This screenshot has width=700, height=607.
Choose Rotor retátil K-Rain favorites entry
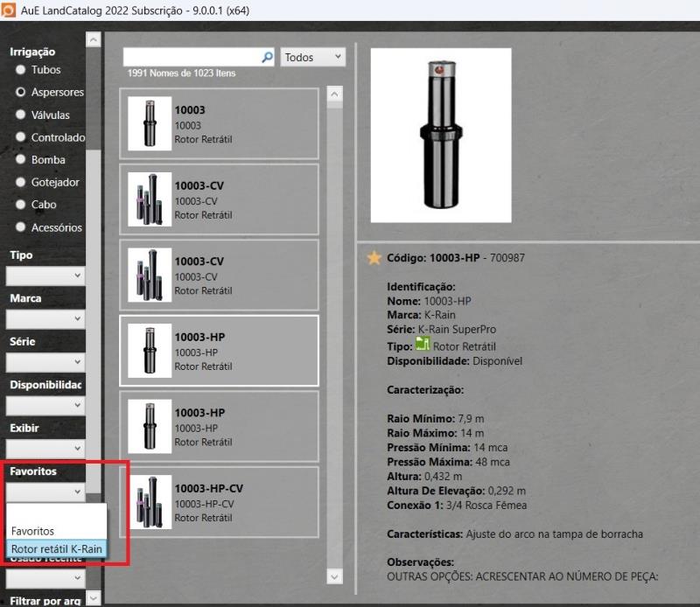(57, 548)
